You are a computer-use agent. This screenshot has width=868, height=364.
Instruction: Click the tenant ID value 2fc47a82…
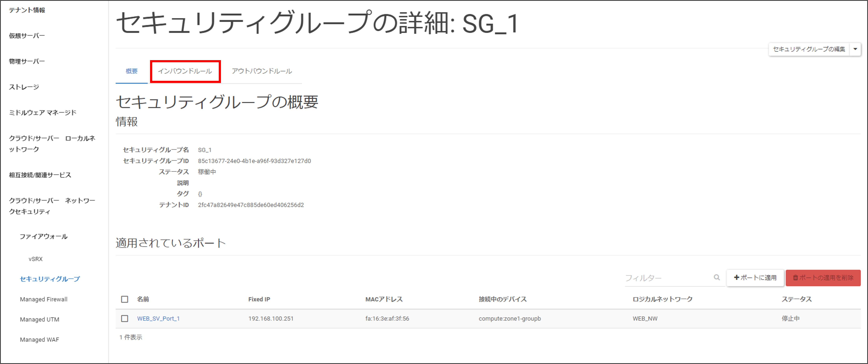tap(251, 205)
